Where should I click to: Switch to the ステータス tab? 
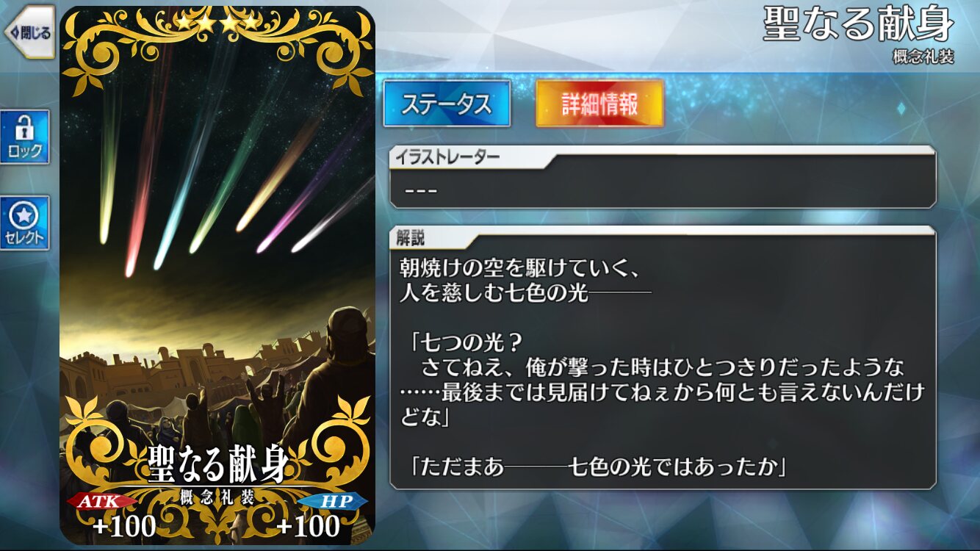(x=447, y=104)
